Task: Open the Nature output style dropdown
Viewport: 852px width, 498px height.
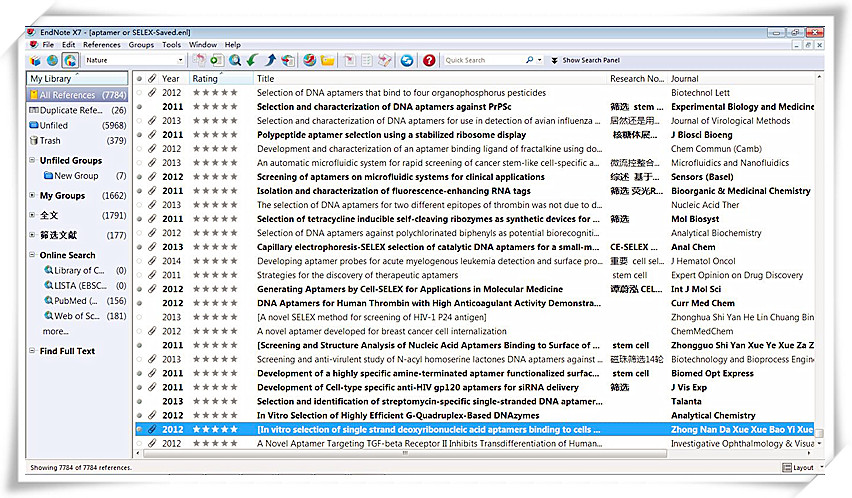Action: (180, 60)
